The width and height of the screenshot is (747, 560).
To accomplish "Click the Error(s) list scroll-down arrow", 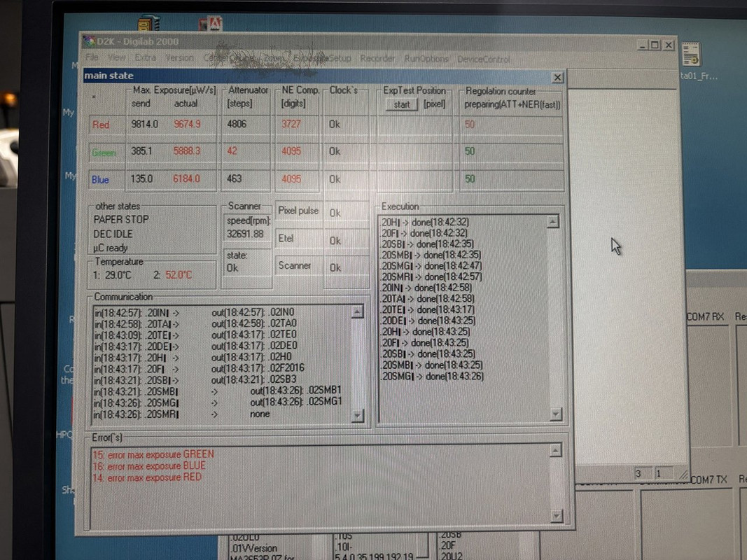I will click(557, 516).
